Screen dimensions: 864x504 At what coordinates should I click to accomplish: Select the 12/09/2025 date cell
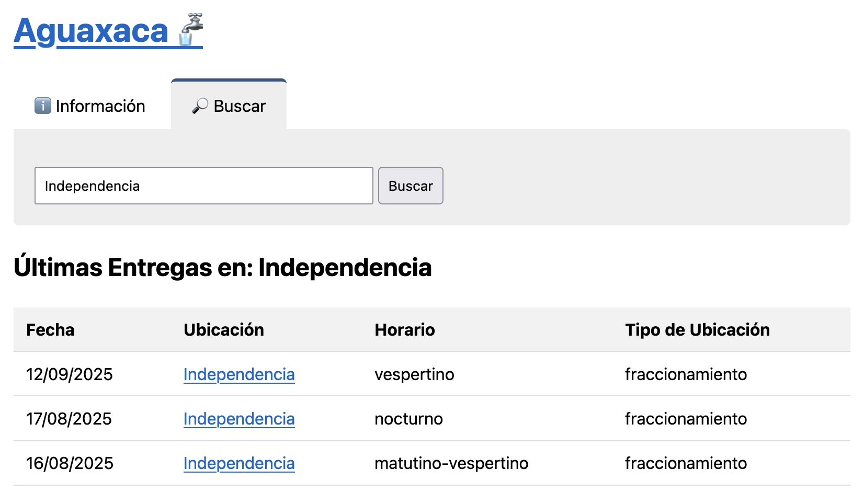click(x=70, y=374)
